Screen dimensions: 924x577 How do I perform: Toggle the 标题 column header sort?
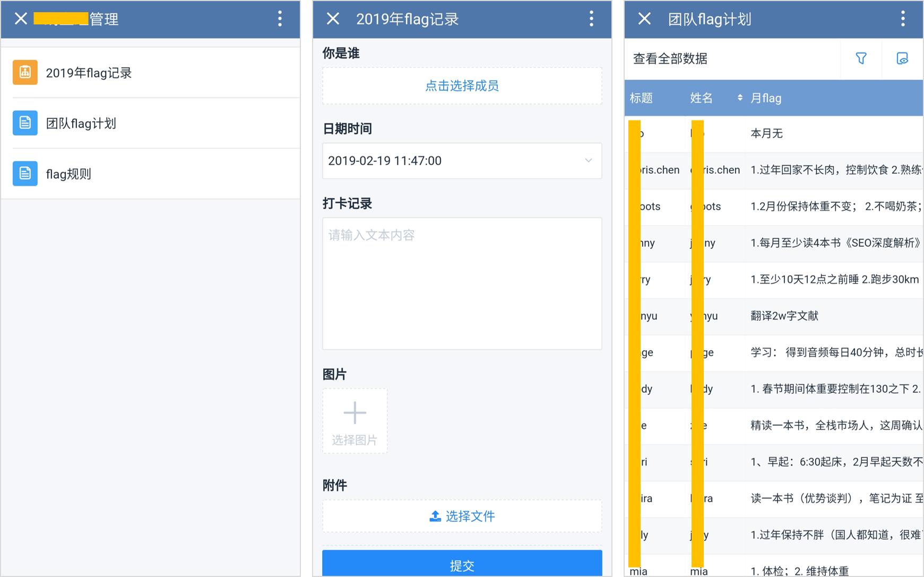tap(641, 98)
